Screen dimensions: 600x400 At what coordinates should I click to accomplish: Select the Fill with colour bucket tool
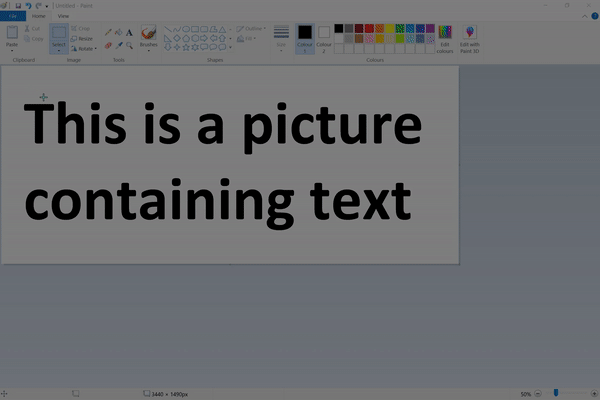click(119, 33)
